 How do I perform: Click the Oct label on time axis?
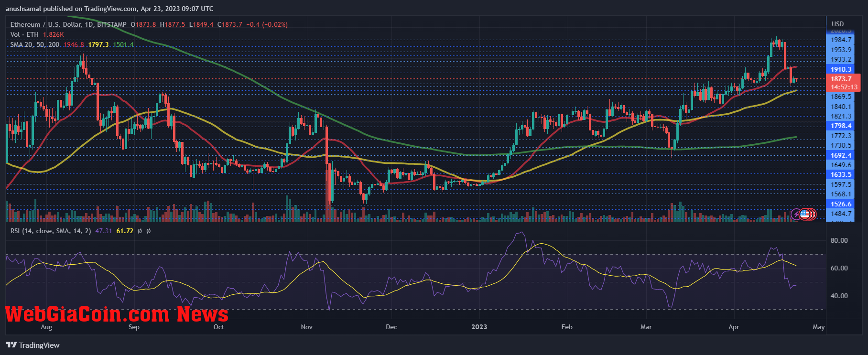(x=219, y=327)
